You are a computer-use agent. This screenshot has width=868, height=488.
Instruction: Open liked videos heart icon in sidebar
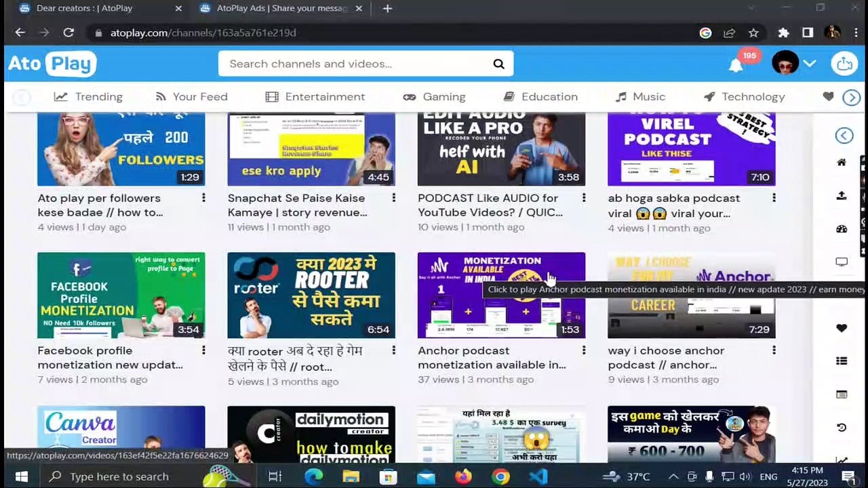(x=842, y=328)
